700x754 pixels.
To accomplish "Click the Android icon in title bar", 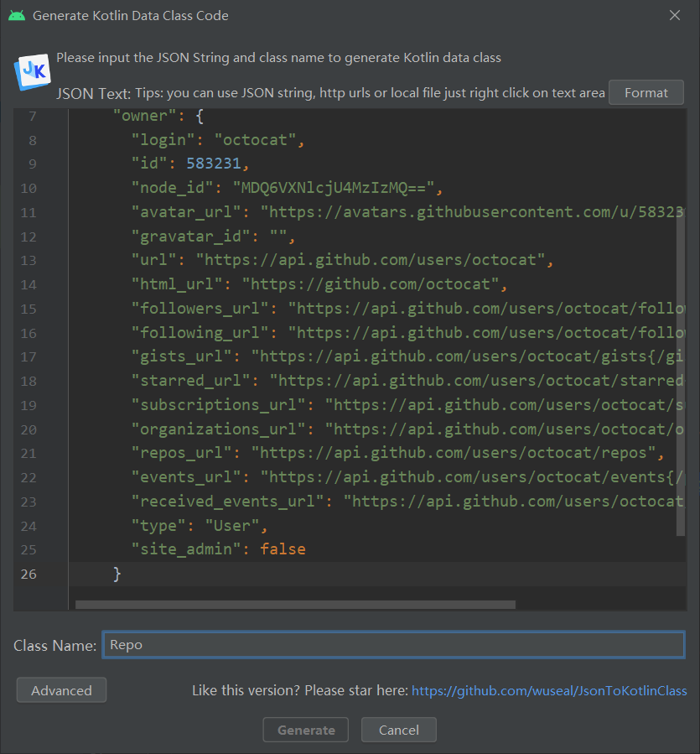I will [17, 16].
